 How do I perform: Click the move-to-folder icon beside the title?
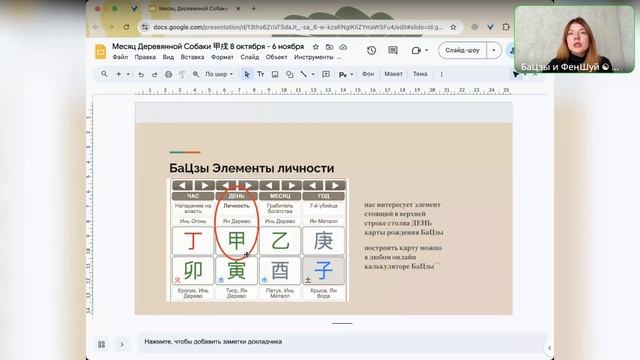coord(329,47)
